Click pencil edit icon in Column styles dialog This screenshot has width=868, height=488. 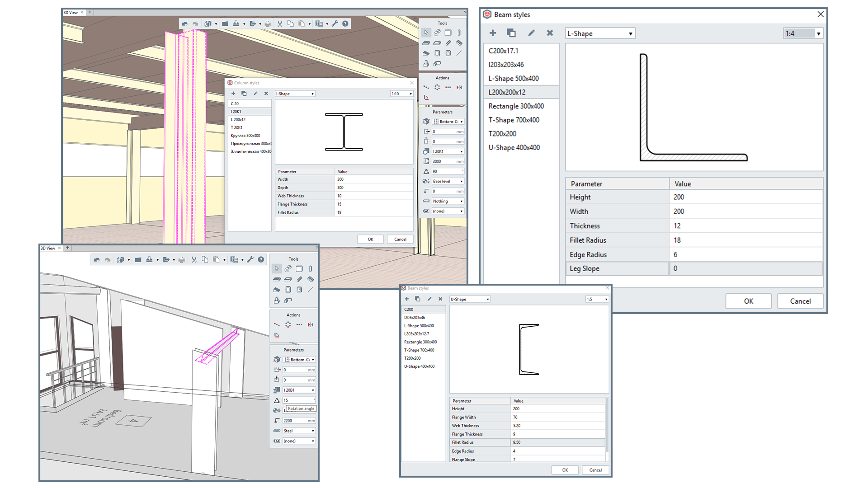click(x=255, y=94)
